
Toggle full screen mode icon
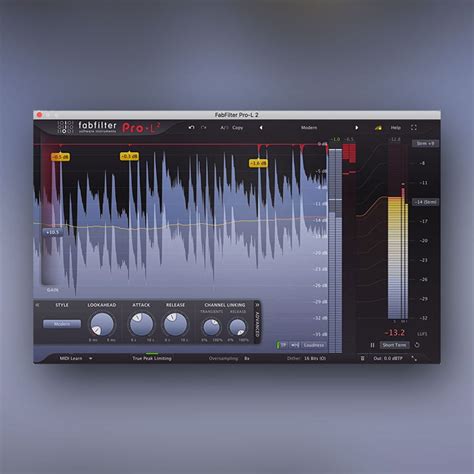coord(414,128)
